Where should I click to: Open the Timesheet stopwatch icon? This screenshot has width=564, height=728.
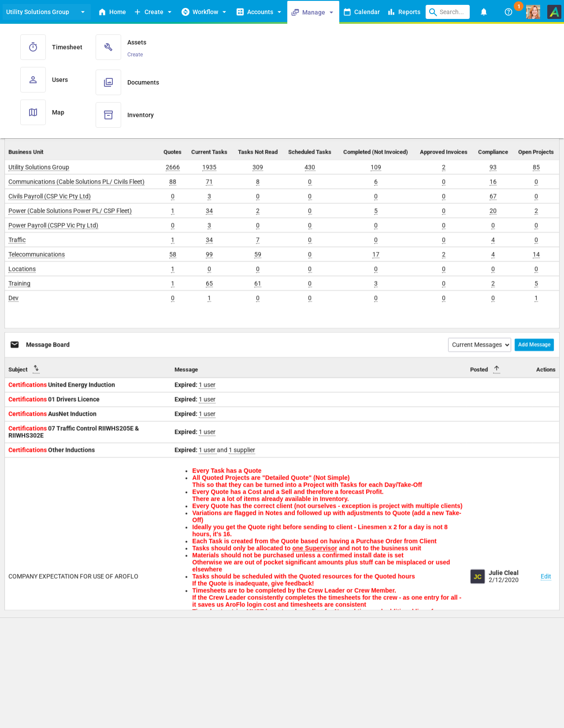(x=33, y=47)
